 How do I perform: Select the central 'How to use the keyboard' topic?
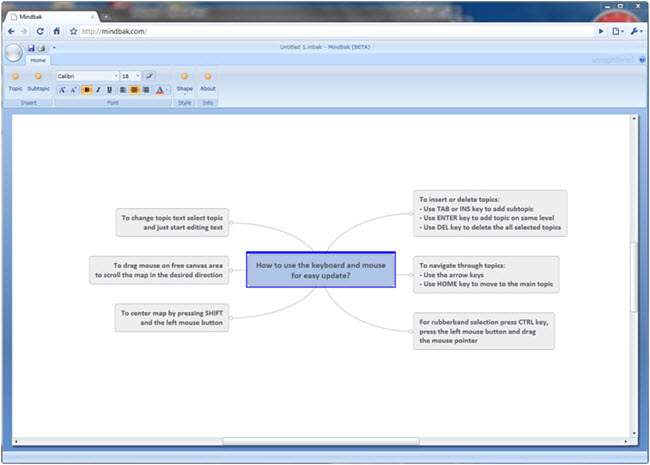(320, 269)
